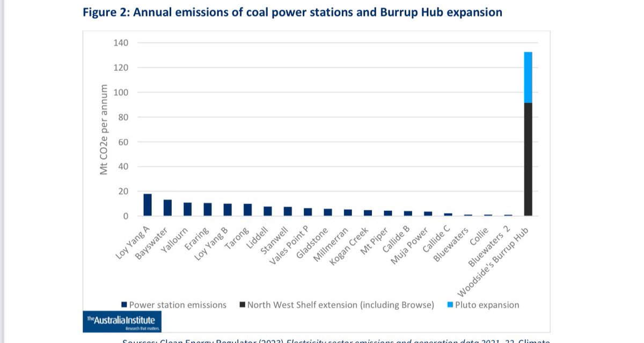Click the Bayswater bar
The image size is (644, 343).
[x=167, y=208]
